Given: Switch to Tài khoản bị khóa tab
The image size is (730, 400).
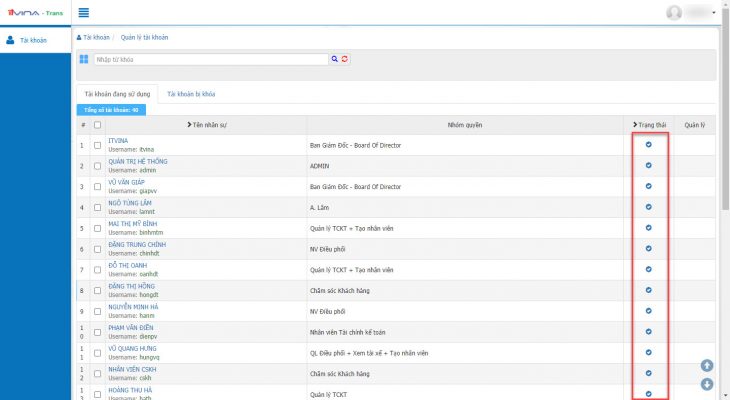Looking at the screenshot, I should [x=191, y=94].
